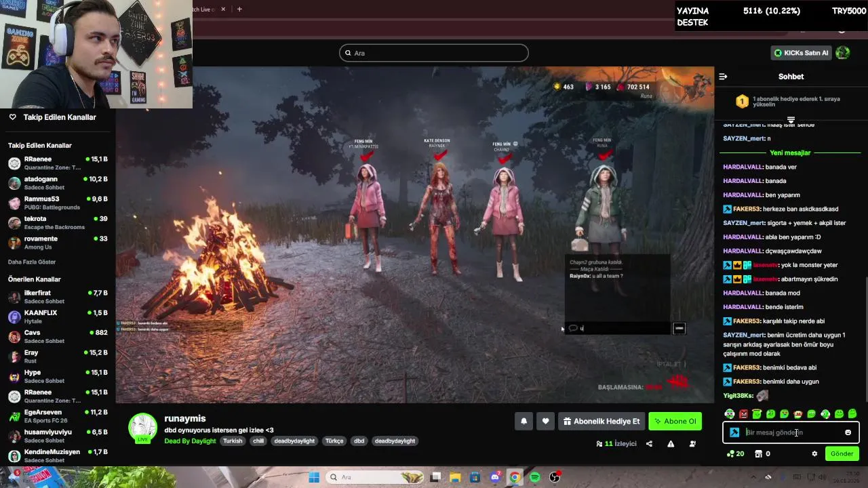Open Eray recommended channel playing Rust

(x=58, y=357)
